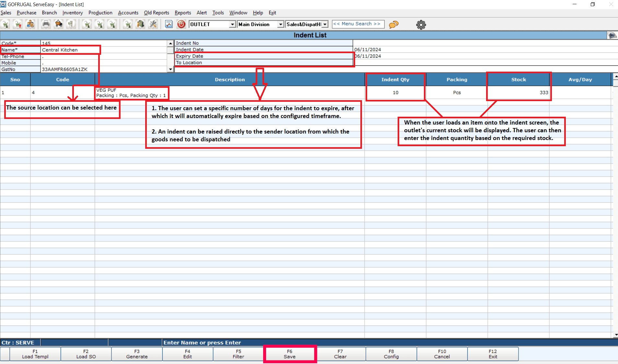Image resolution: width=618 pixels, height=364 pixels.
Task: Click the empty To Location value field
Action: [x=485, y=63]
